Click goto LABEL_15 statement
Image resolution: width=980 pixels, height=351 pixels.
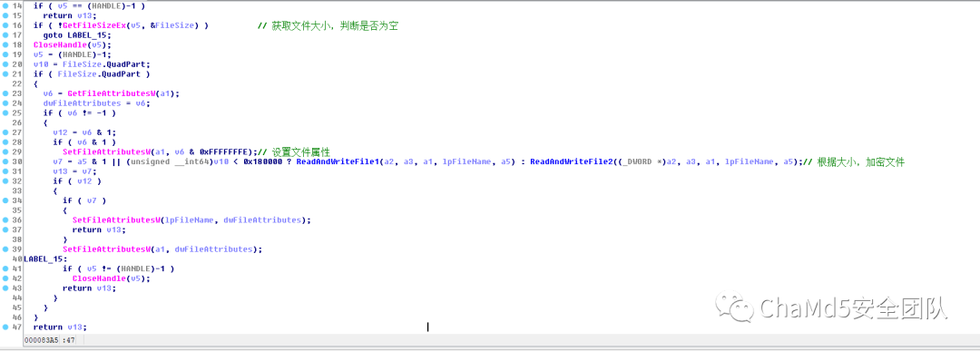69,35
